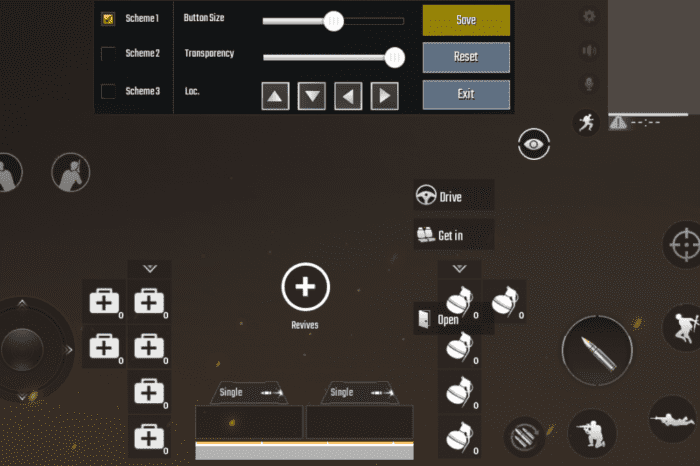The height and width of the screenshot is (466, 700).
Task: Click the sprint running man icon
Action: (x=585, y=122)
